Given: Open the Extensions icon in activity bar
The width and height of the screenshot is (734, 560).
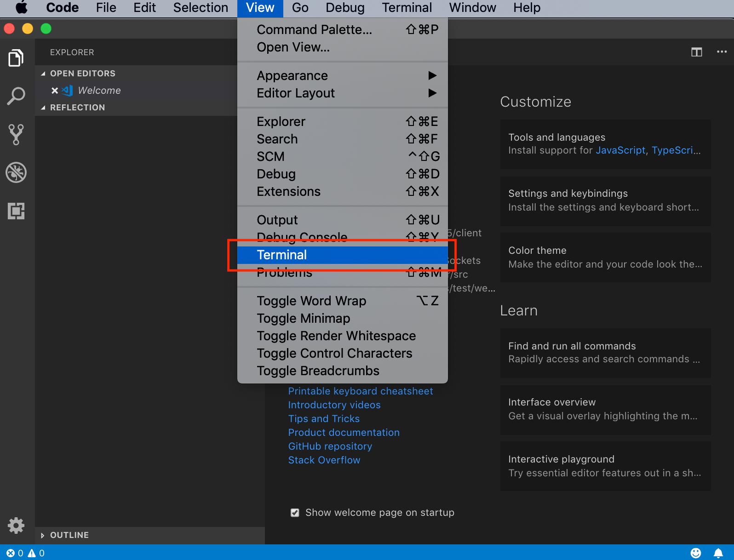Looking at the screenshot, I should pos(16,211).
